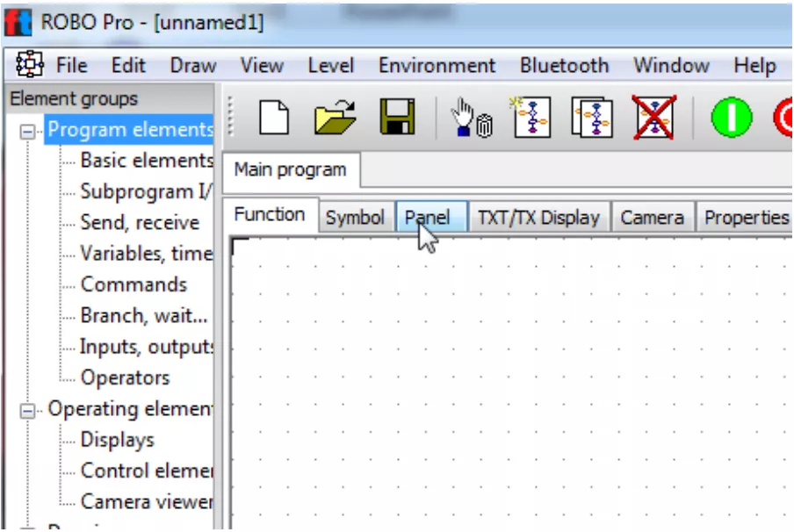This screenshot has width=794, height=532.
Task: Switch to the Panel tab
Action: point(429,218)
